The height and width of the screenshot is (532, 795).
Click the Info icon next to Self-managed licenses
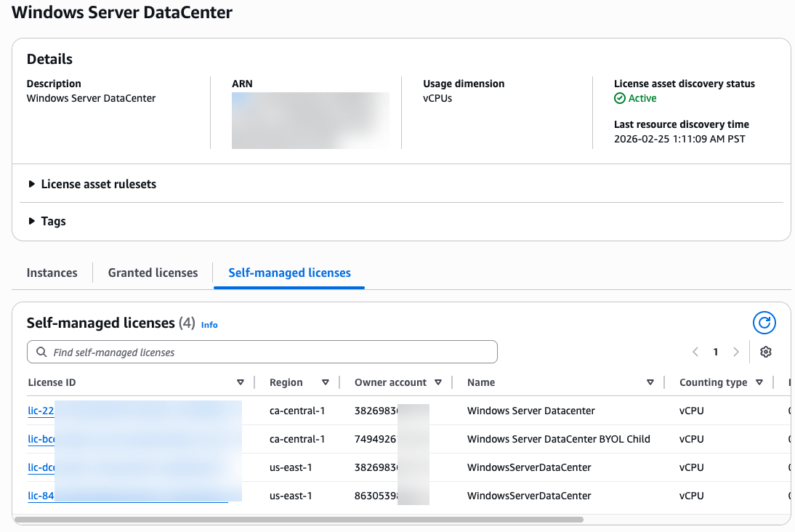(209, 325)
